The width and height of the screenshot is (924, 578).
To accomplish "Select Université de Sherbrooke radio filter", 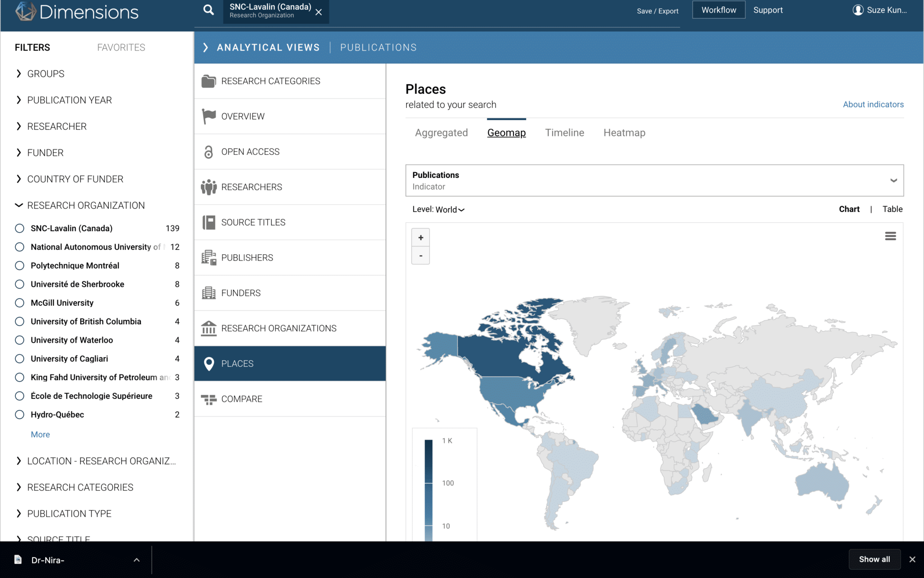I will pos(19,284).
